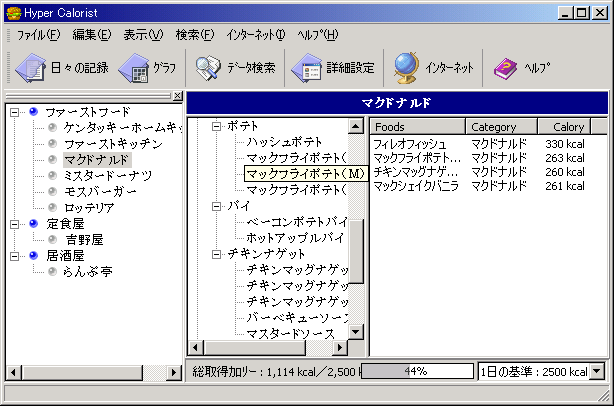Click the food tree scroll-down arrow
The height and width of the screenshot is (406, 614).
tap(356, 332)
